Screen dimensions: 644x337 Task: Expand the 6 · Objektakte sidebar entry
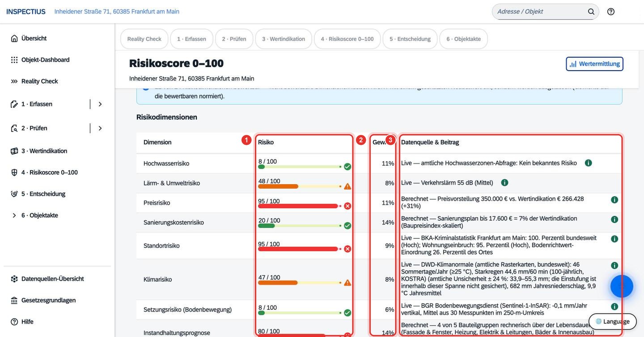[x=14, y=215]
